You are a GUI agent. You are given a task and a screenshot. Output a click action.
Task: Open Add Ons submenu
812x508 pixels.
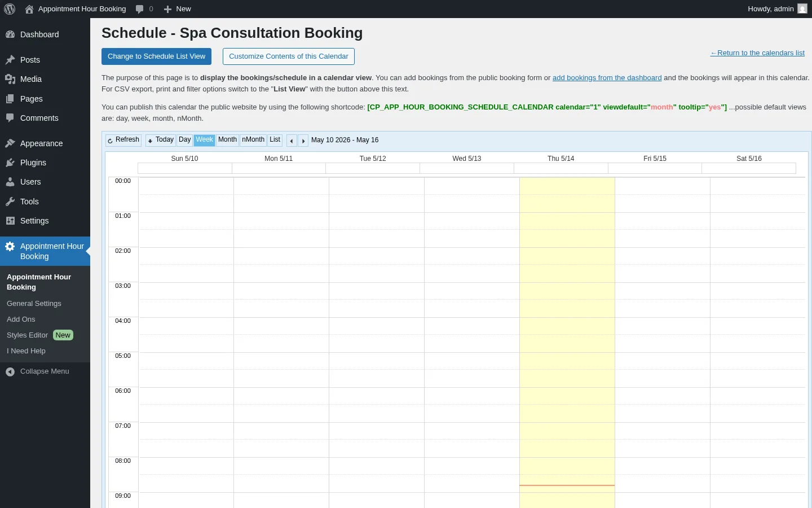(x=21, y=319)
